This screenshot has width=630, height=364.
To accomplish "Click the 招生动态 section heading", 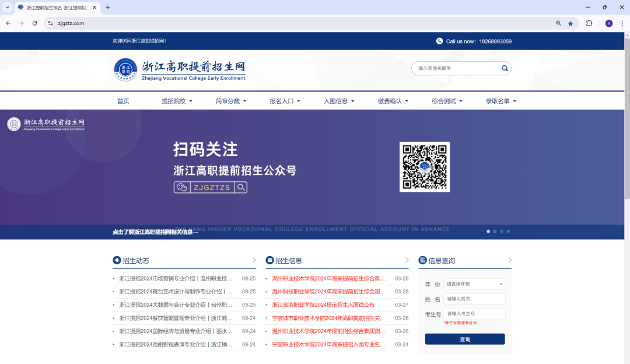I will click(x=136, y=261).
